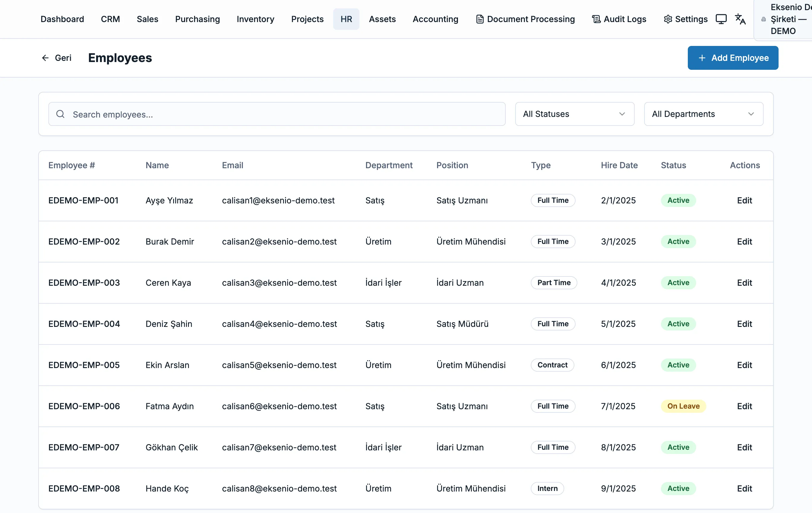Click the plus icon in Add Employee
Viewport: 812px width, 513px height.
(702, 58)
